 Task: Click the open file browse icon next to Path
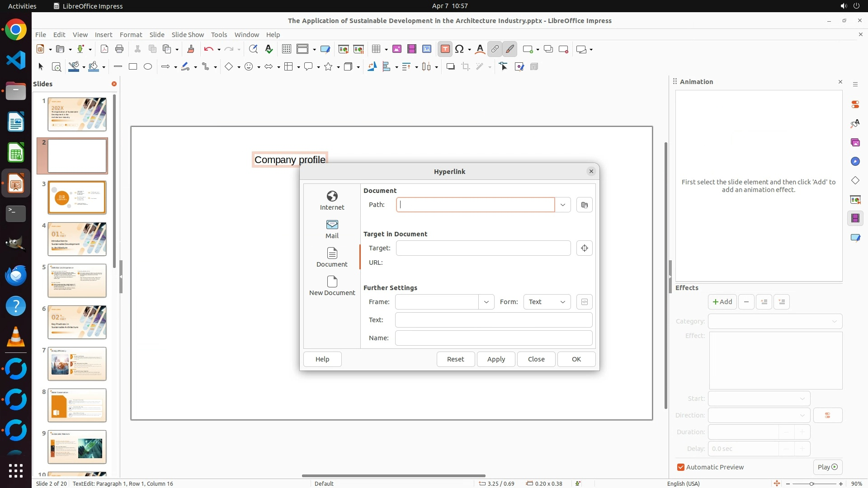pyautogui.click(x=584, y=205)
